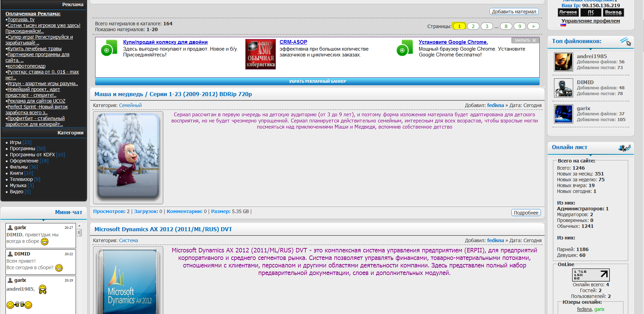Open fedisna's profile in the users online list
Image resolution: width=644 pixels, height=314 pixels.
(x=584, y=309)
